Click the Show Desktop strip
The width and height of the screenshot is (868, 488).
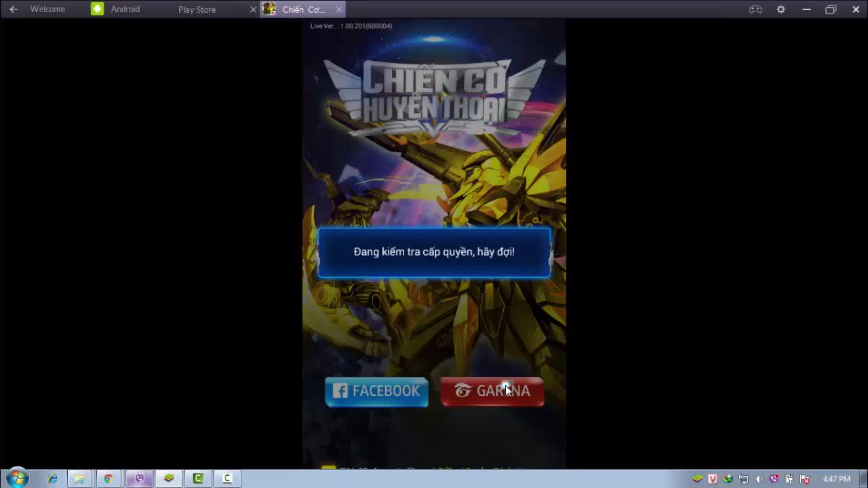[863, 479]
